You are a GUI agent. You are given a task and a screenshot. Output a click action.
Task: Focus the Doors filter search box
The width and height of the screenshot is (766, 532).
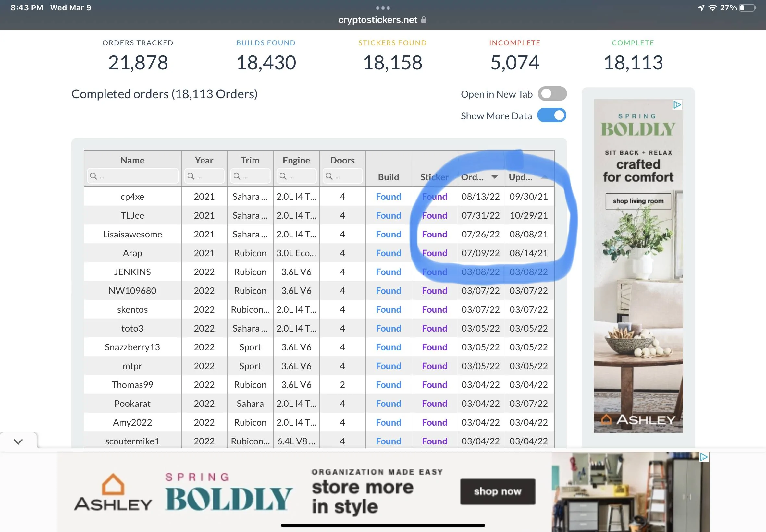tap(342, 176)
